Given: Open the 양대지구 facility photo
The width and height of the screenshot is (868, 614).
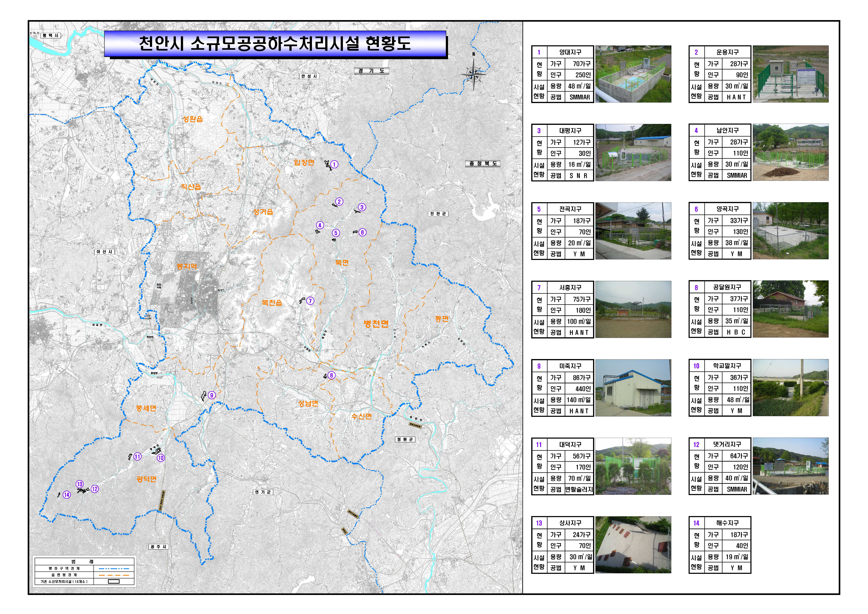Looking at the screenshot, I should point(633,74).
